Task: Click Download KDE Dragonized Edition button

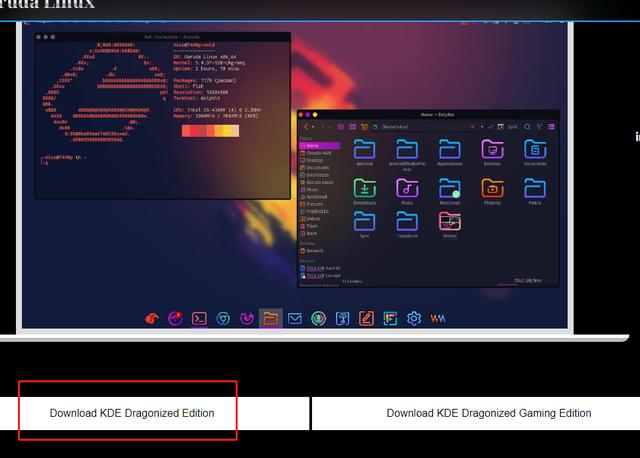Action: (x=132, y=413)
